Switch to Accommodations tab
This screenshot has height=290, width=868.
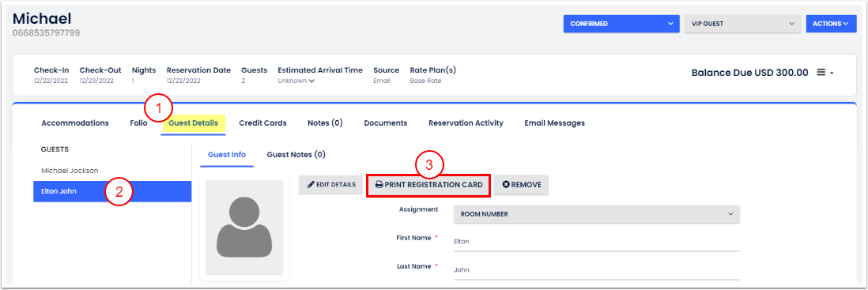tap(75, 122)
